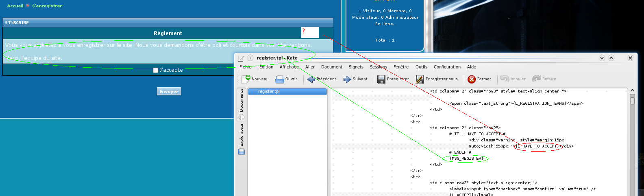Image resolution: width=644 pixels, height=196 pixels.
Task: Click the shade-down arrow in Kate title bar
Action: coord(602,58)
